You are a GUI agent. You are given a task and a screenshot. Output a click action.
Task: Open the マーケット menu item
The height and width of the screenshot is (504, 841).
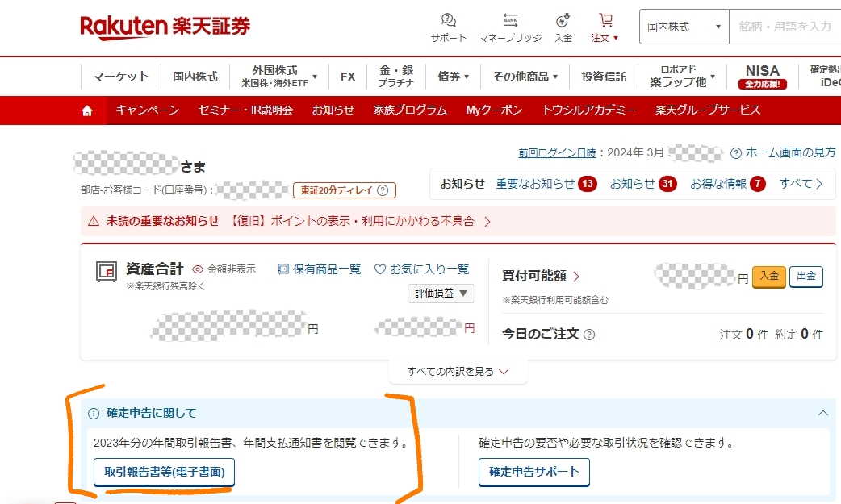121,76
